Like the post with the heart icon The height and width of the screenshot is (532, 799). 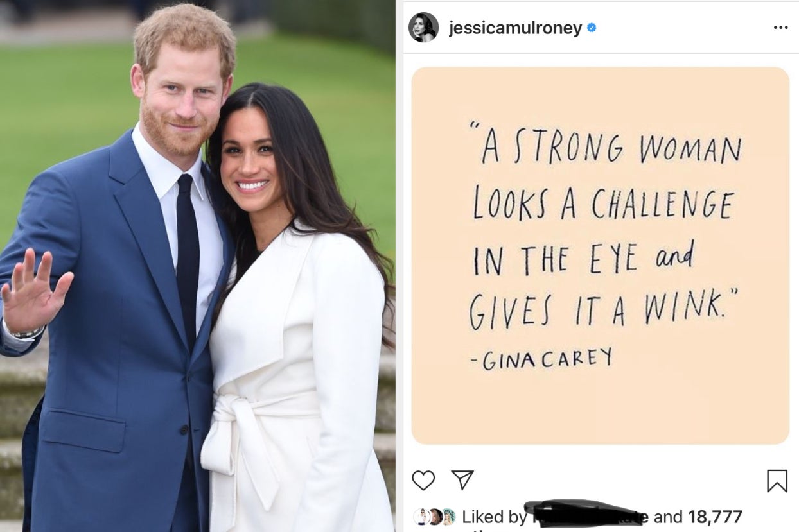[423, 480]
